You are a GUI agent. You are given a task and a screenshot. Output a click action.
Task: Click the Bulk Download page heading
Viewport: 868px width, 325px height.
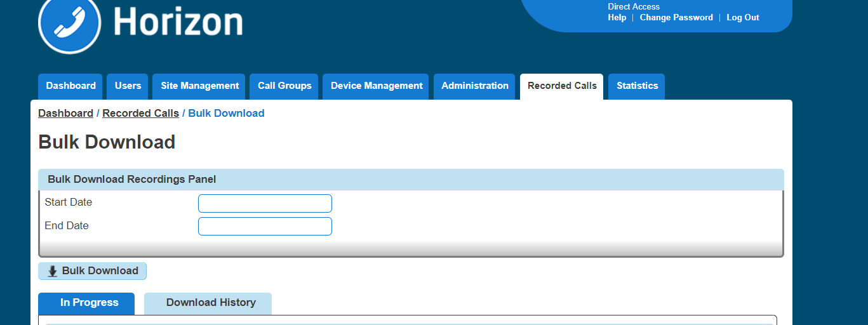click(x=107, y=142)
